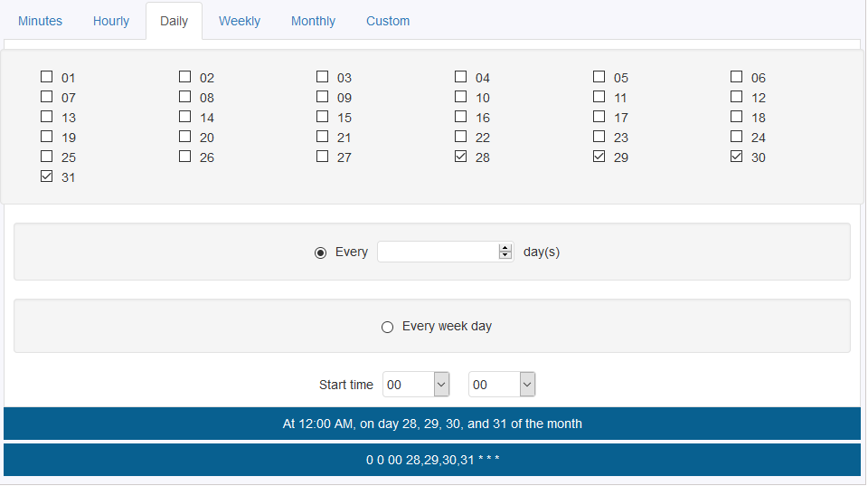The width and height of the screenshot is (868, 486).
Task: Enable day 26 checkbox
Action: (x=184, y=157)
